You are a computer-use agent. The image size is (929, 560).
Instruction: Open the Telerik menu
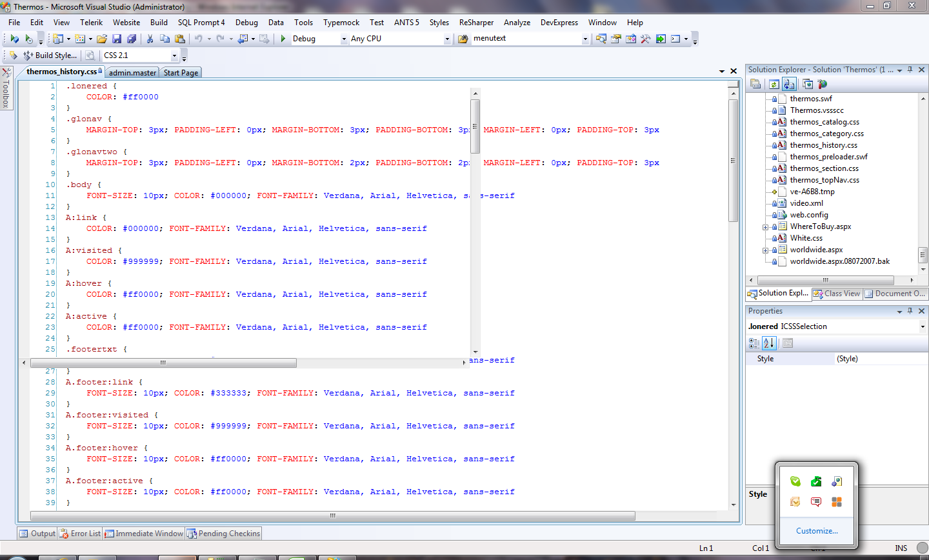(92, 23)
